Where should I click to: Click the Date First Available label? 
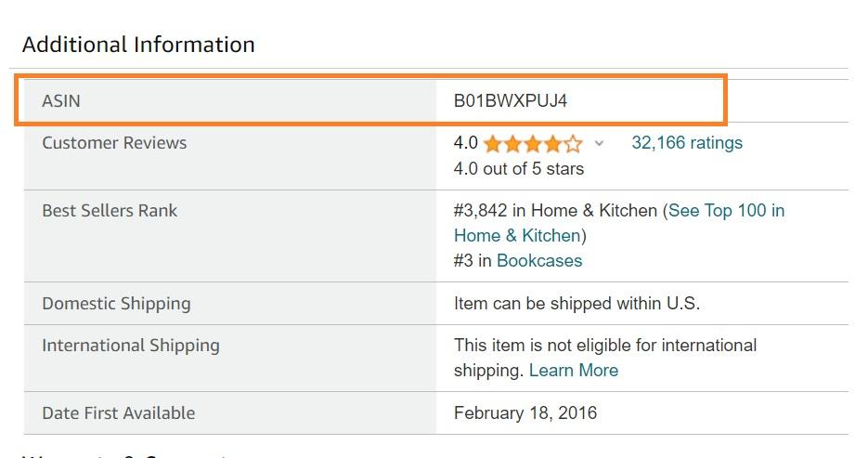coord(119,413)
